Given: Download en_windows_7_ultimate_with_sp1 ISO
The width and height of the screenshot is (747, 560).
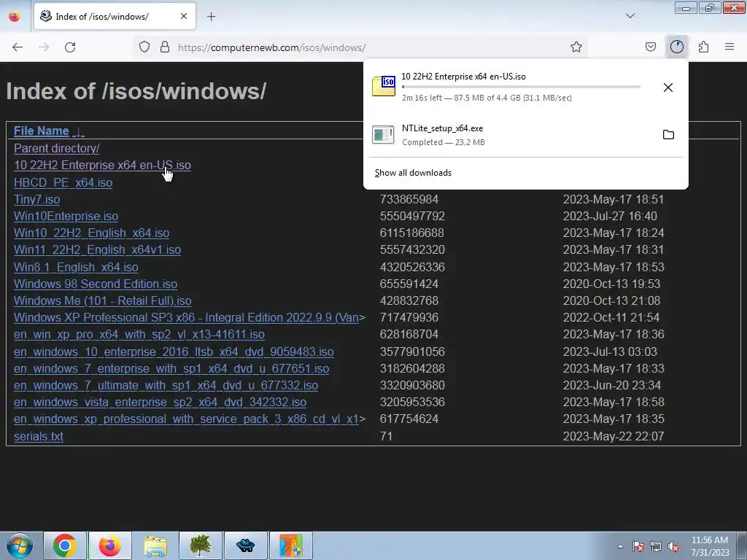Looking at the screenshot, I should [166, 385].
